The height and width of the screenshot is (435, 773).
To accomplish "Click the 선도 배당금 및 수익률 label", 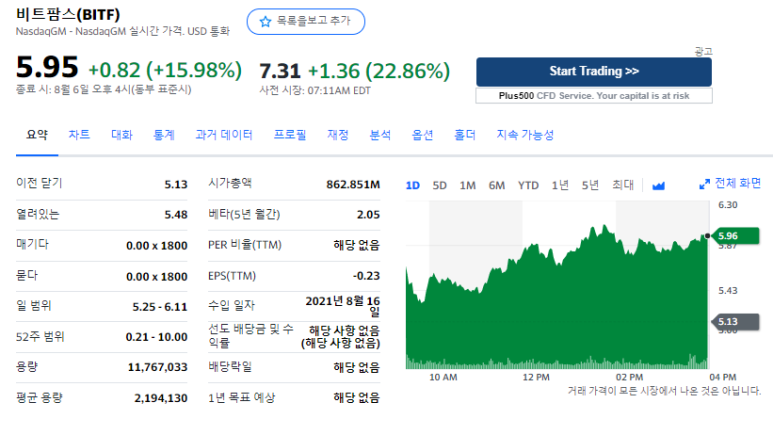I will tap(250, 336).
